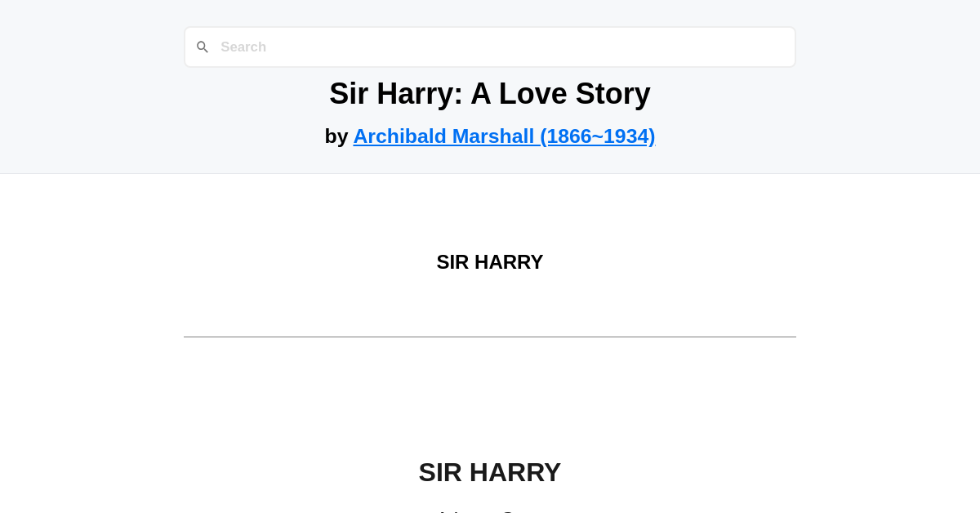
Task: Click the horizontal divider line
Action: pos(490,337)
